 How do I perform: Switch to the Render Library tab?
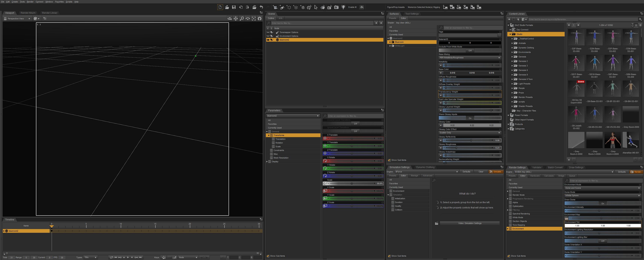(x=49, y=13)
